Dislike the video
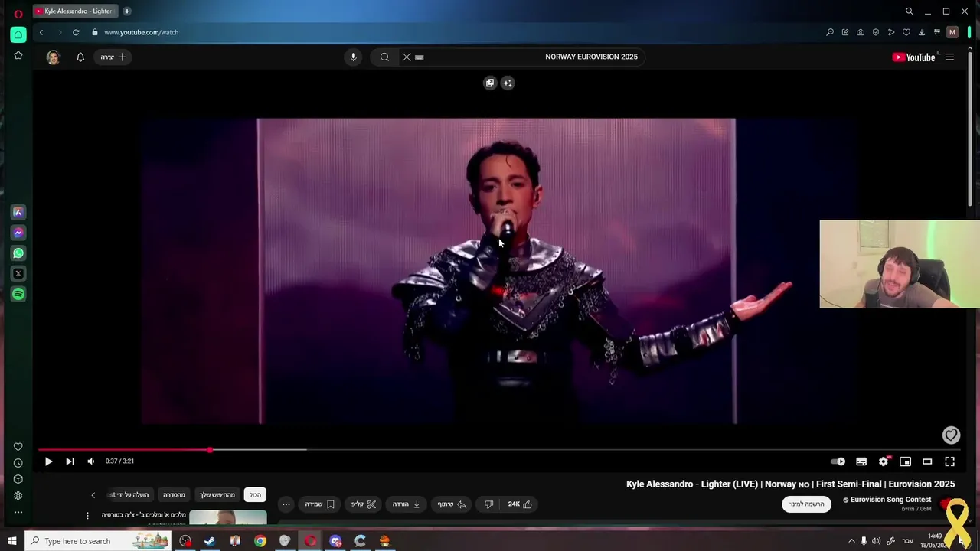The height and width of the screenshot is (551, 980). 488,504
